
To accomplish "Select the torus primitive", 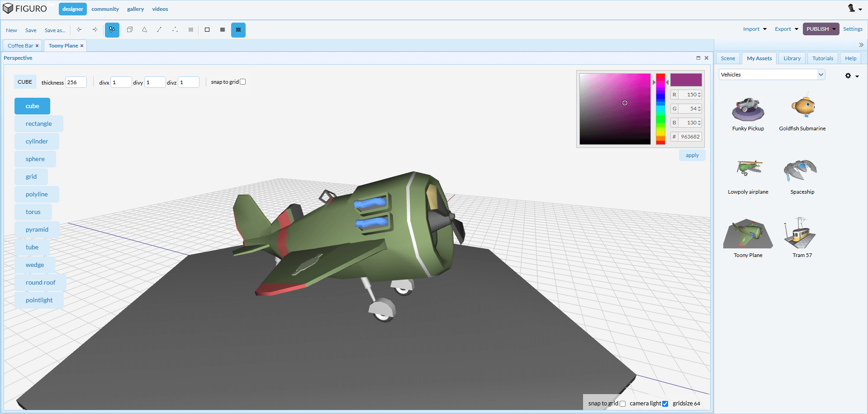I will [33, 212].
